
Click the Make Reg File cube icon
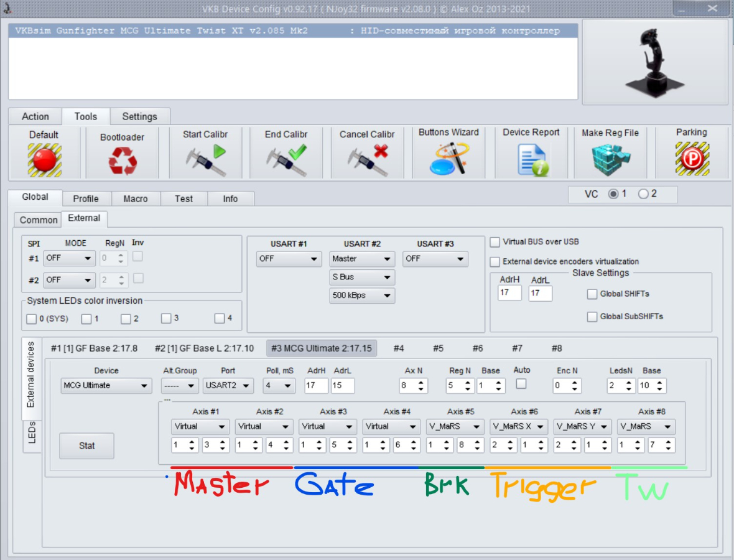tap(610, 160)
